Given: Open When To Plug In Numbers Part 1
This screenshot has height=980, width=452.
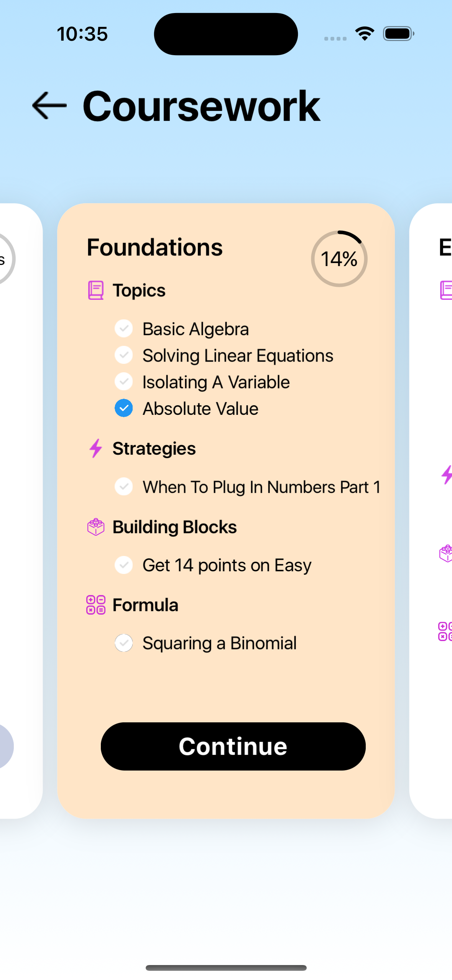Looking at the screenshot, I should 262,487.
